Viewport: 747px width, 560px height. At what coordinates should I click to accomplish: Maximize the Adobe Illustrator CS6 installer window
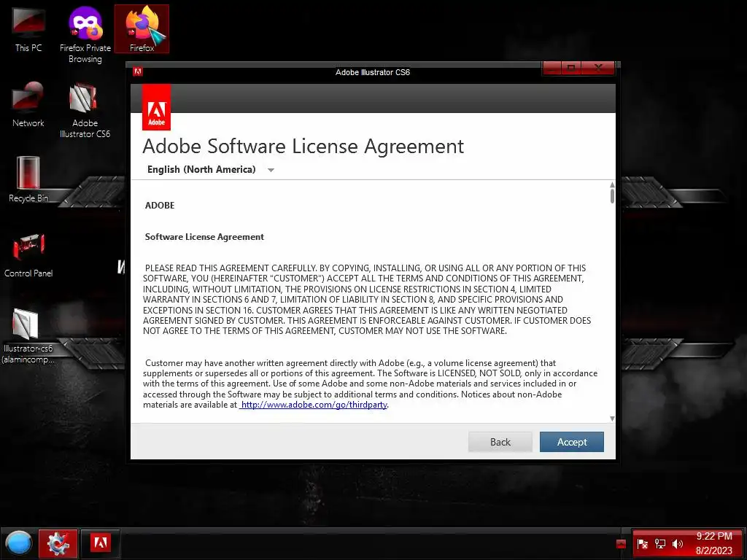coord(572,68)
